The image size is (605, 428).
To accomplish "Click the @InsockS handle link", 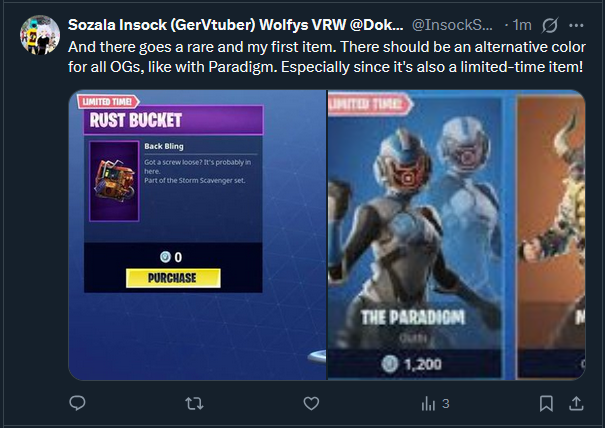I will [x=452, y=25].
